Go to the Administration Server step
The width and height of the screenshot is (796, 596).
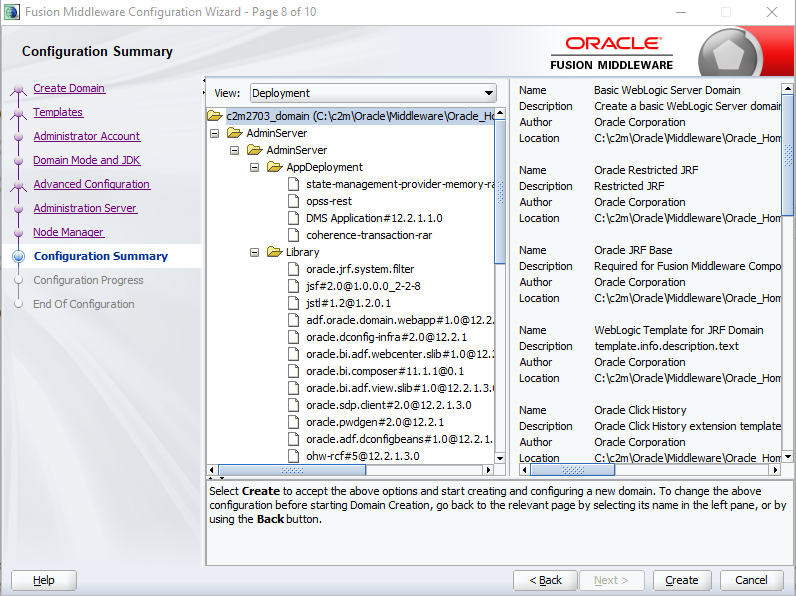click(x=85, y=208)
